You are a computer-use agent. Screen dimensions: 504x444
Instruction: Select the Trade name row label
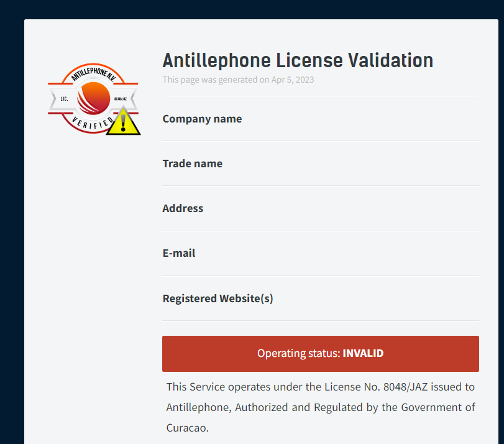coord(192,164)
